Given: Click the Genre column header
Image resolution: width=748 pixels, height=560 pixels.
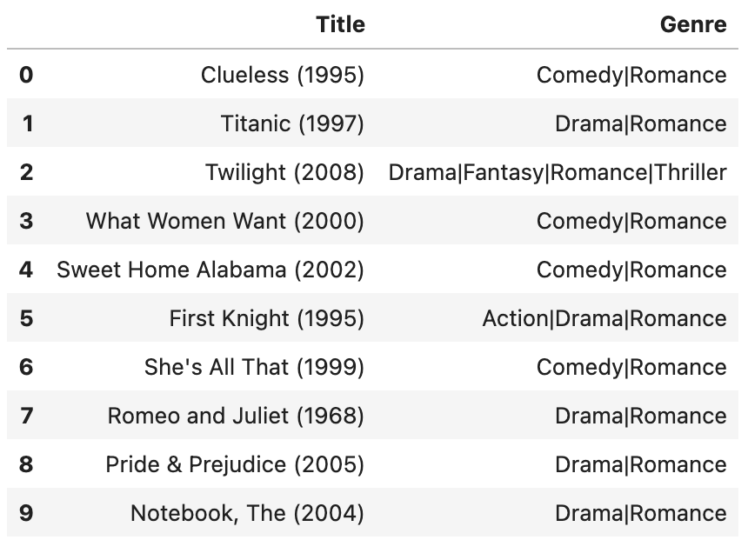Looking at the screenshot, I should coord(693,24).
